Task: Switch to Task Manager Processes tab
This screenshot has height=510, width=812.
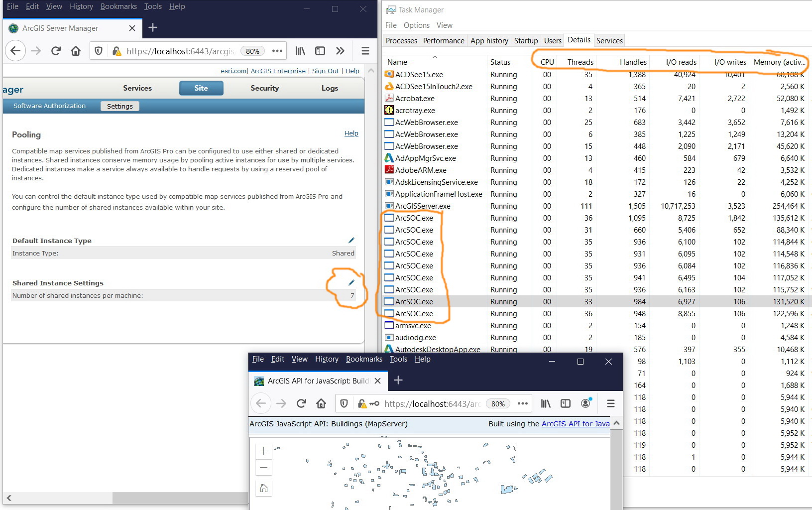Action: pos(401,41)
